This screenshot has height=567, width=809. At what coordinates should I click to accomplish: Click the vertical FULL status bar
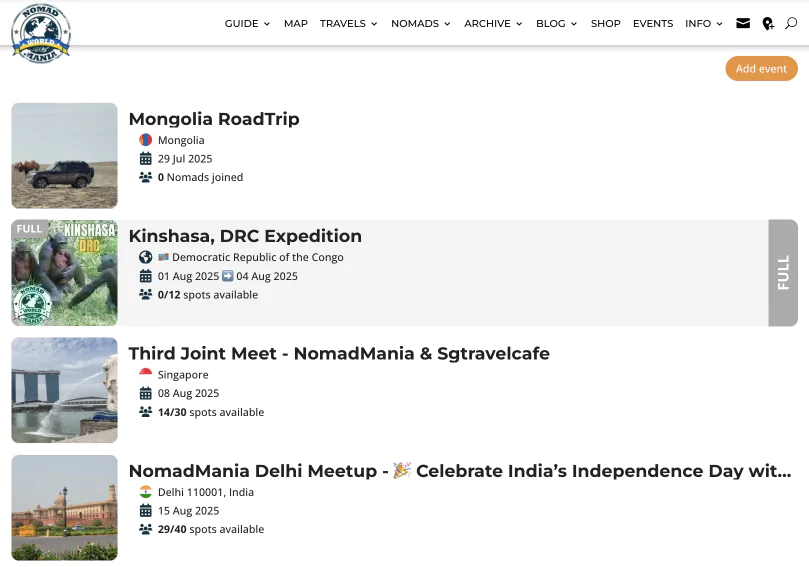(783, 273)
